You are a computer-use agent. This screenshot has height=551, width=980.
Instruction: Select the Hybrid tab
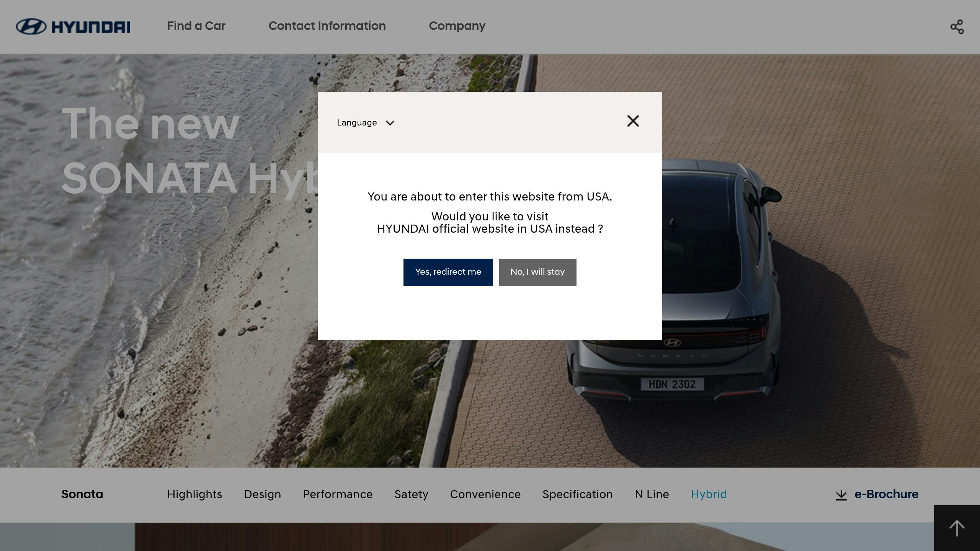709,494
